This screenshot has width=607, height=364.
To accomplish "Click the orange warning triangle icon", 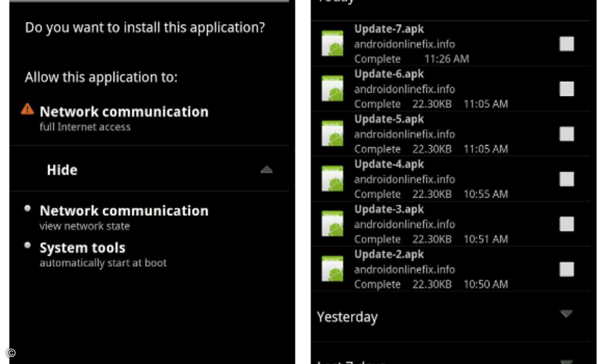I will point(27,109).
